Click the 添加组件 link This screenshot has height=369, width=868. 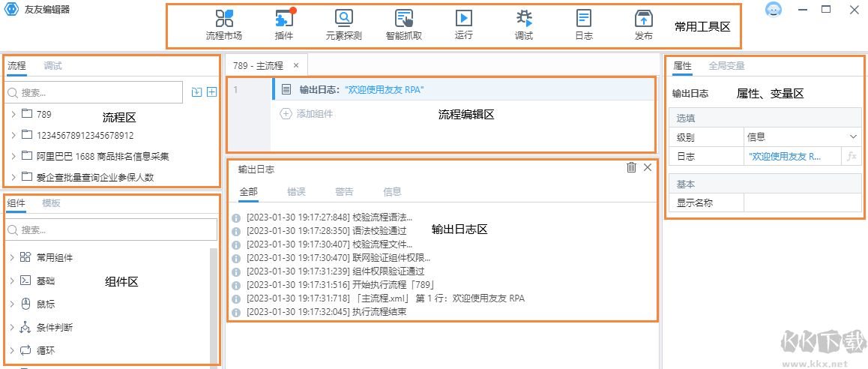(x=314, y=113)
